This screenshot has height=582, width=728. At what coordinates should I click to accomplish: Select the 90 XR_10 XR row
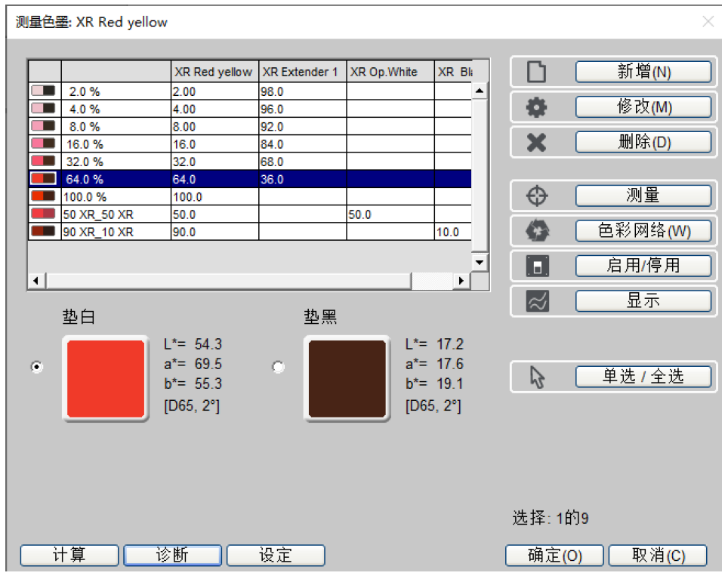(250, 232)
